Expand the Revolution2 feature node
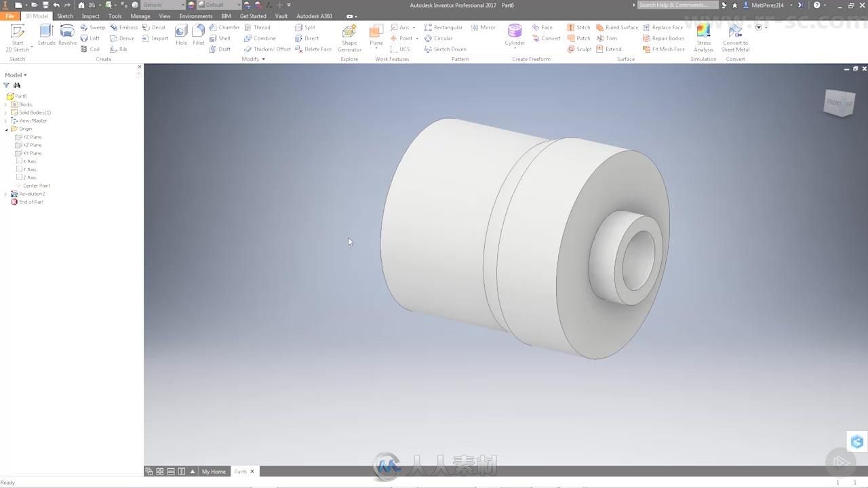The image size is (868, 488). tap(6, 194)
